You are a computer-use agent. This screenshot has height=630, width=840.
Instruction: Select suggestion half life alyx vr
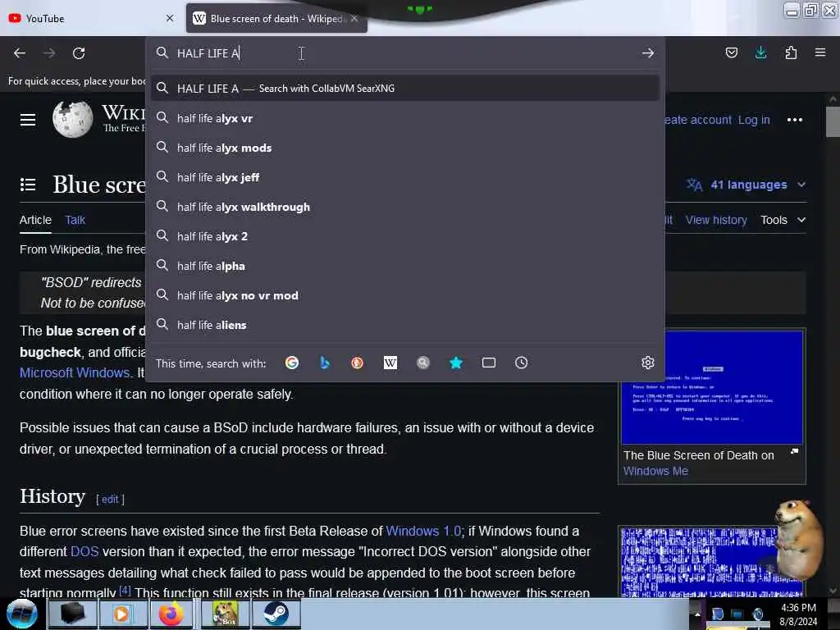click(x=405, y=118)
